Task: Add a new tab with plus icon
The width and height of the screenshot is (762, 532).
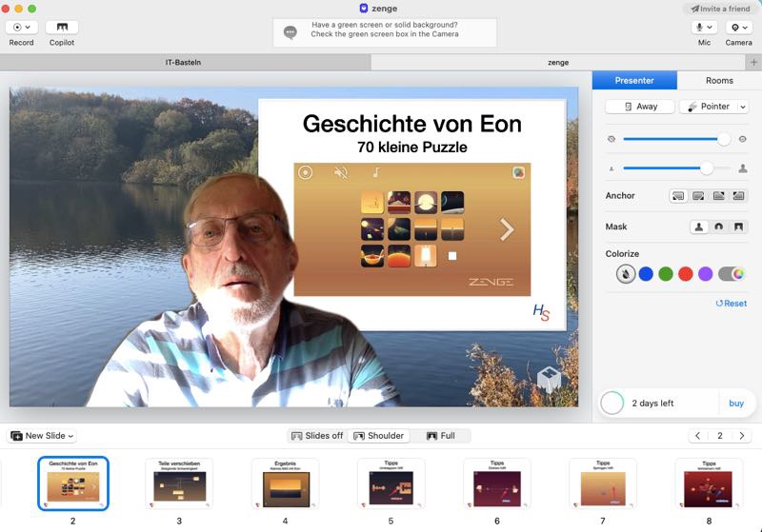Action: (753, 62)
